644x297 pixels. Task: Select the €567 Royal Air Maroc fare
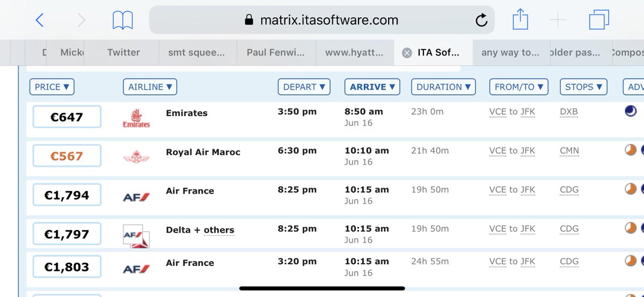pyautogui.click(x=67, y=156)
